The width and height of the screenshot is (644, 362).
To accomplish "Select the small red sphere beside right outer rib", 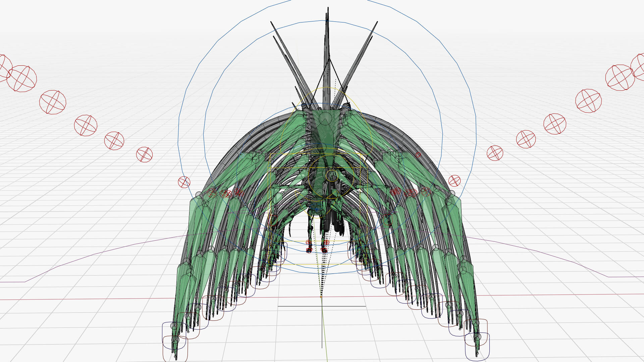I will tap(454, 181).
